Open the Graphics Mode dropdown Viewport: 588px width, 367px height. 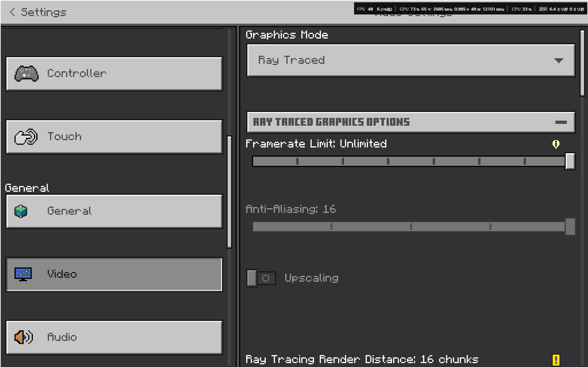pos(411,60)
